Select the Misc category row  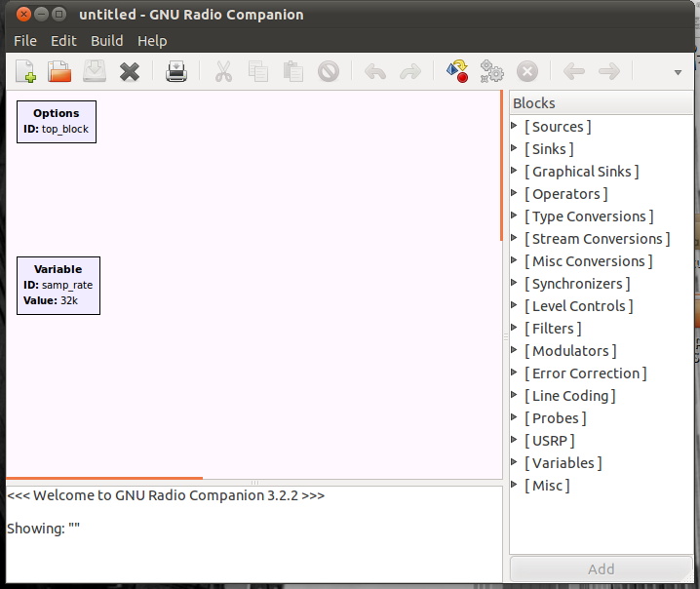click(x=601, y=486)
